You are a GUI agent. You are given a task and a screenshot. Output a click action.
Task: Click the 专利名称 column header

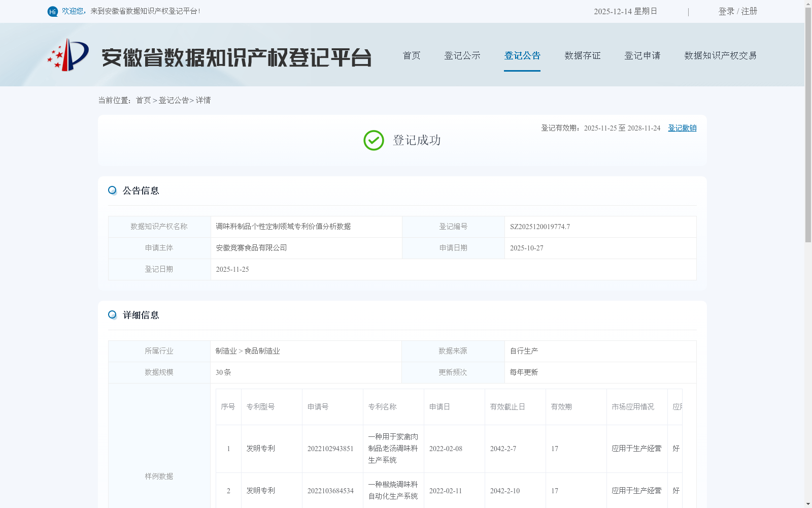[382, 407]
